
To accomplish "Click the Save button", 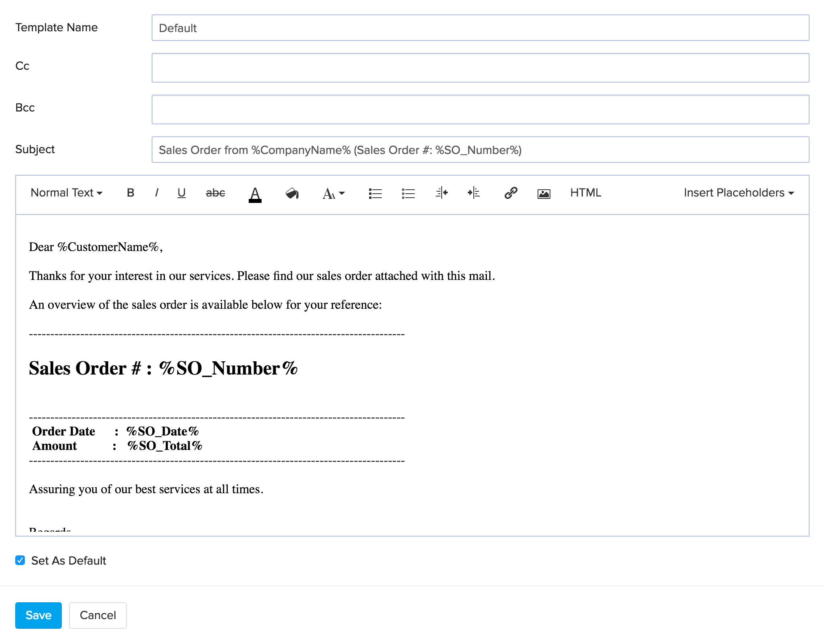I will coord(37,615).
